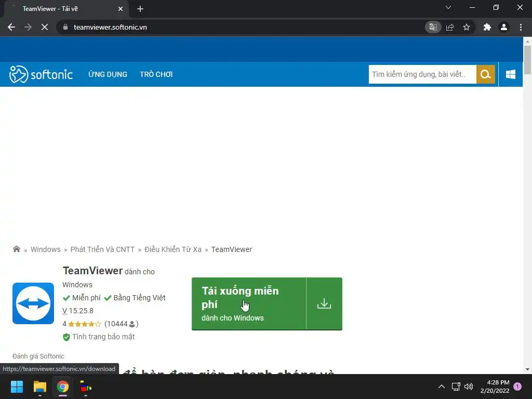Viewport: 532px width, 399px height.
Task: Click the share page icon
Action: 450,27
